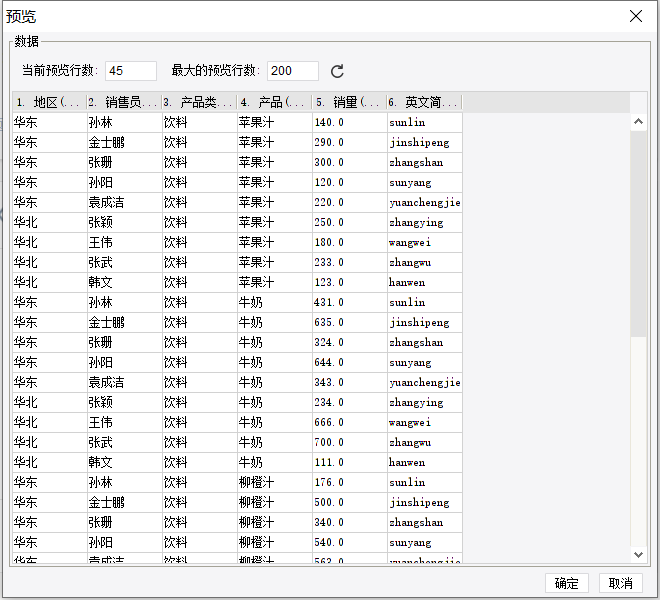The width and height of the screenshot is (660, 600).
Task: Select the 产品类 column header
Action: (x=200, y=102)
